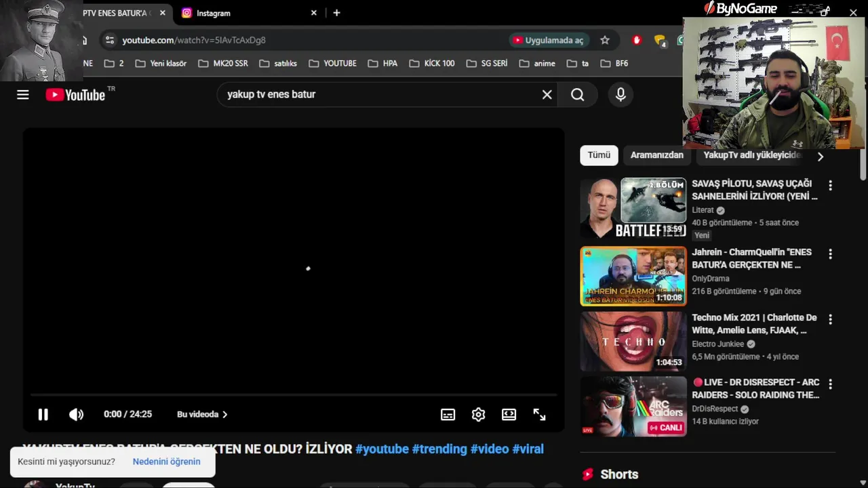Run search with the magnifier button
The height and width of the screenshot is (488, 868).
[577, 95]
